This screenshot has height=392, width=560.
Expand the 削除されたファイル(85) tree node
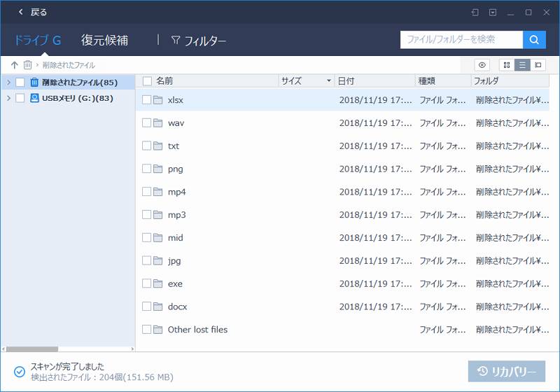8,82
